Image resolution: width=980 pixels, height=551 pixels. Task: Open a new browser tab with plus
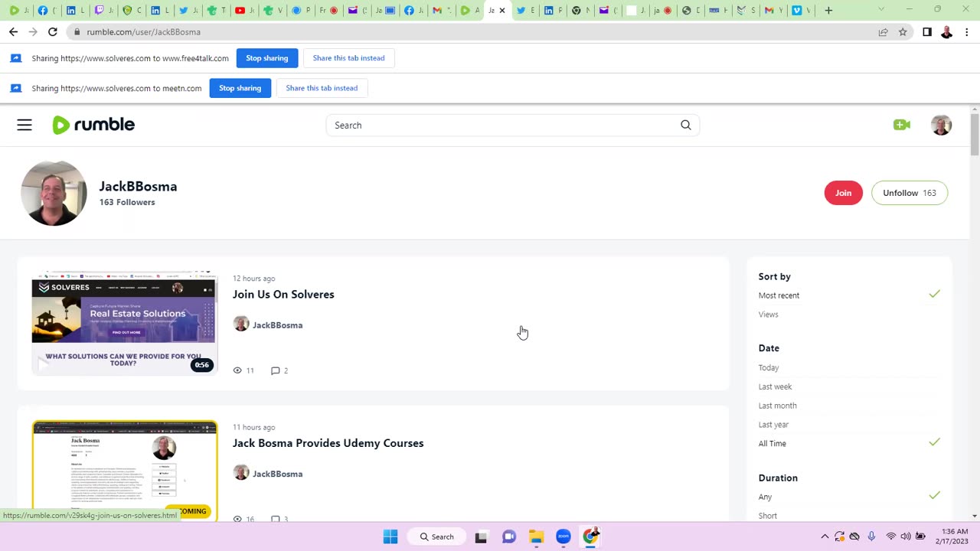pos(828,10)
